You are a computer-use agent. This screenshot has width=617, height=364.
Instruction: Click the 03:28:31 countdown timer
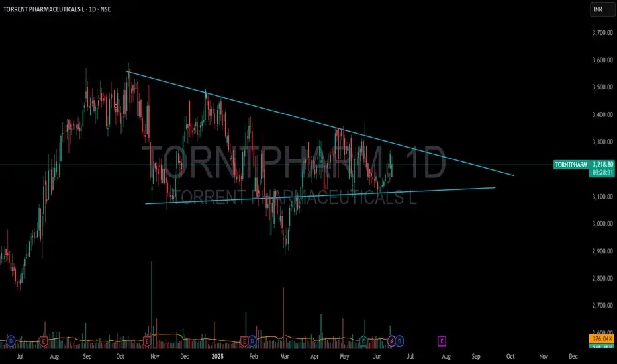(602, 172)
